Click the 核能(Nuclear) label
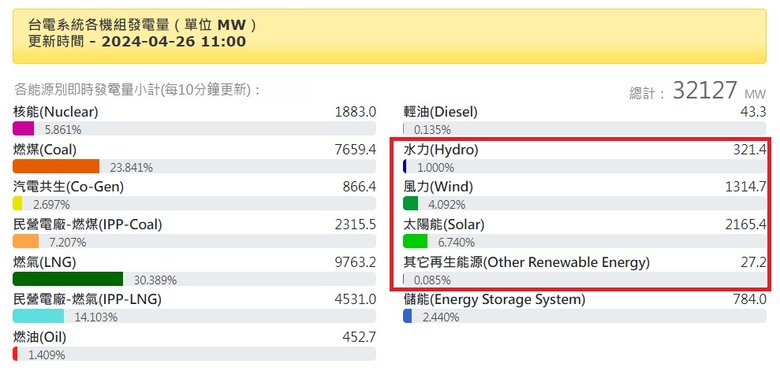 (56, 112)
